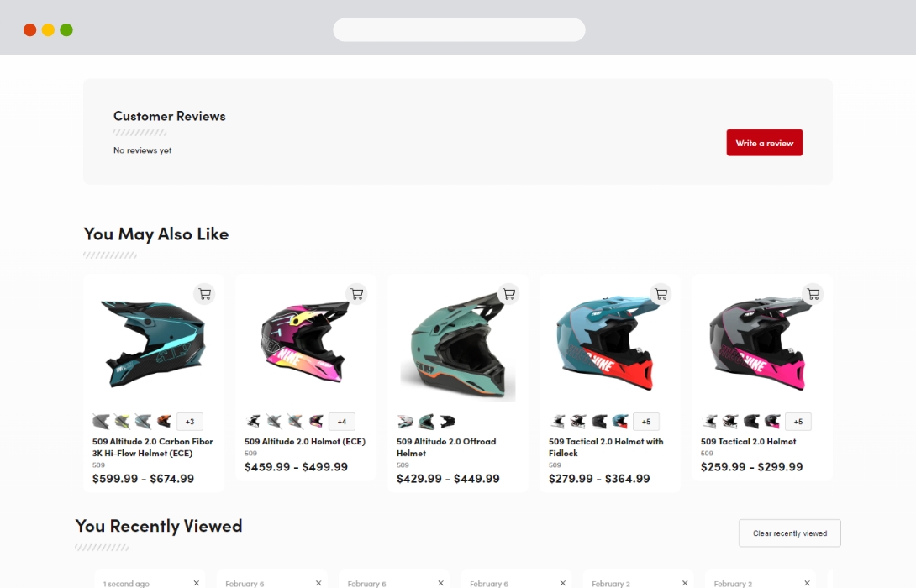Show the +3 more colors for Carbon Fiber helmet

(x=190, y=421)
